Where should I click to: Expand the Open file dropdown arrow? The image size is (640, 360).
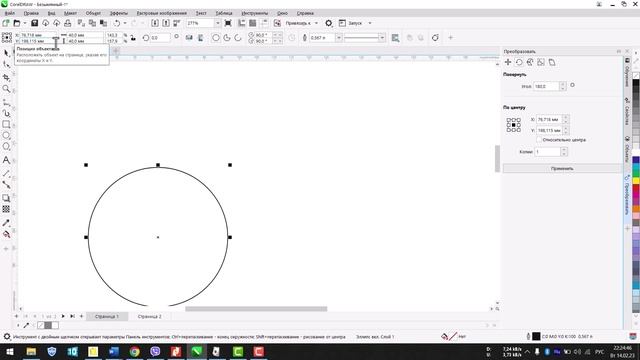click(x=24, y=23)
